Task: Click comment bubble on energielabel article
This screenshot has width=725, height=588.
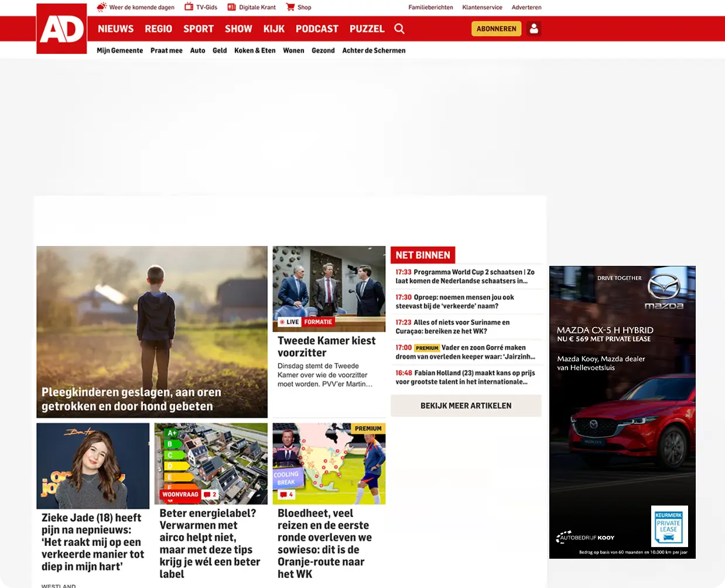Action: (x=210, y=495)
